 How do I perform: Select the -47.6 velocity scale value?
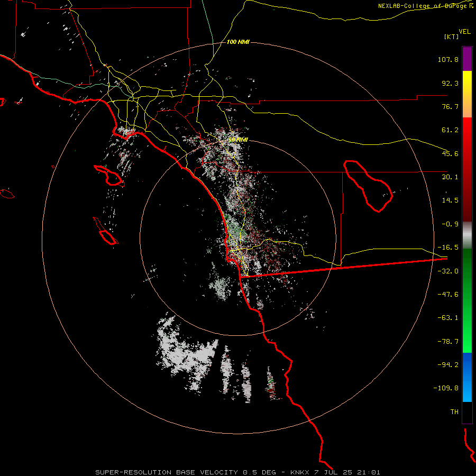point(448,295)
